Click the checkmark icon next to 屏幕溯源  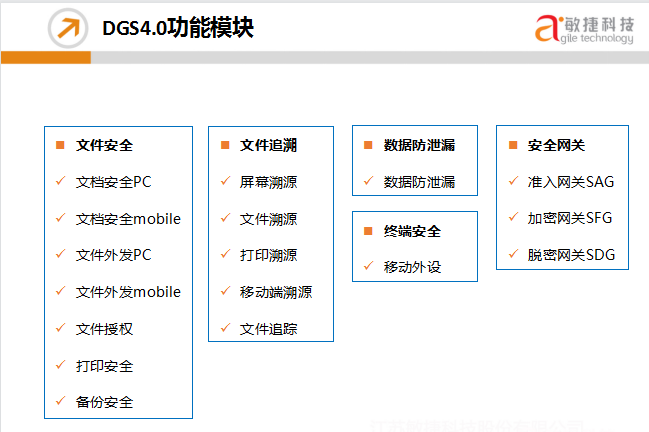224,182
